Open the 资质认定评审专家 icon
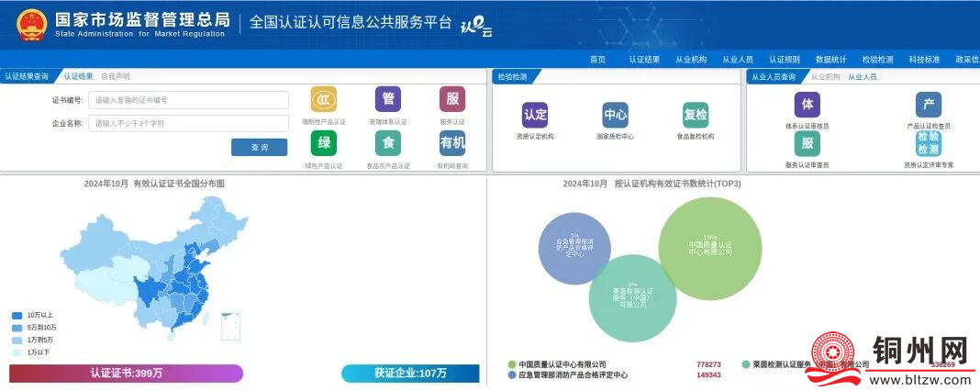Image resolution: width=980 pixels, height=391 pixels. click(928, 143)
